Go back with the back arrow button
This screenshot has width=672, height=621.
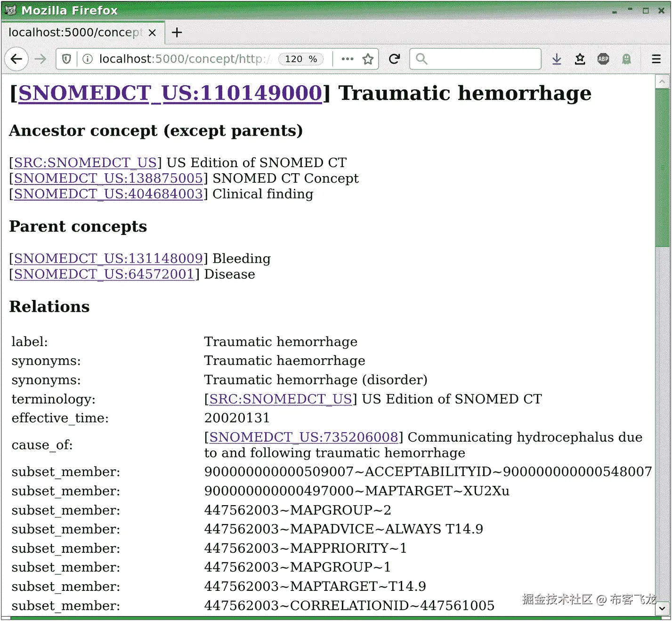point(16,59)
